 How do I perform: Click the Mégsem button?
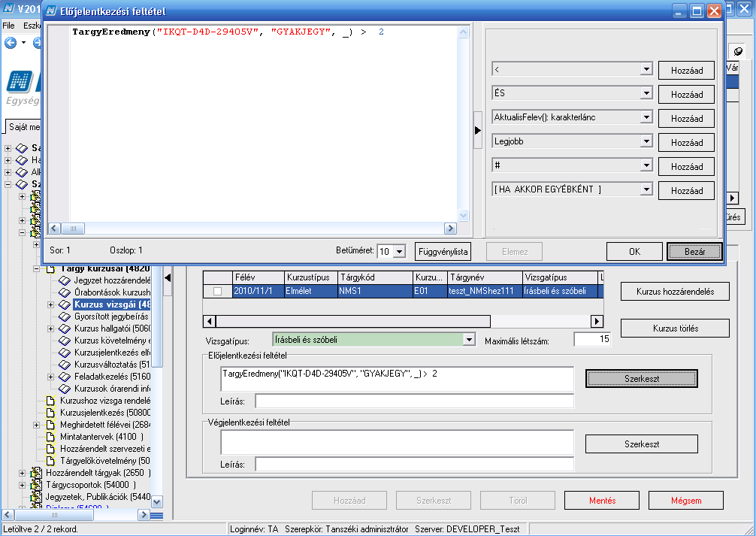pyautogui.click(x=685, y=501)
